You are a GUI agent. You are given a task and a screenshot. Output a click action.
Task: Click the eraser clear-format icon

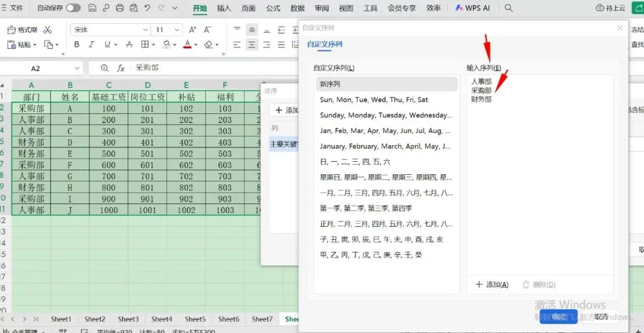tap(209, 44)
